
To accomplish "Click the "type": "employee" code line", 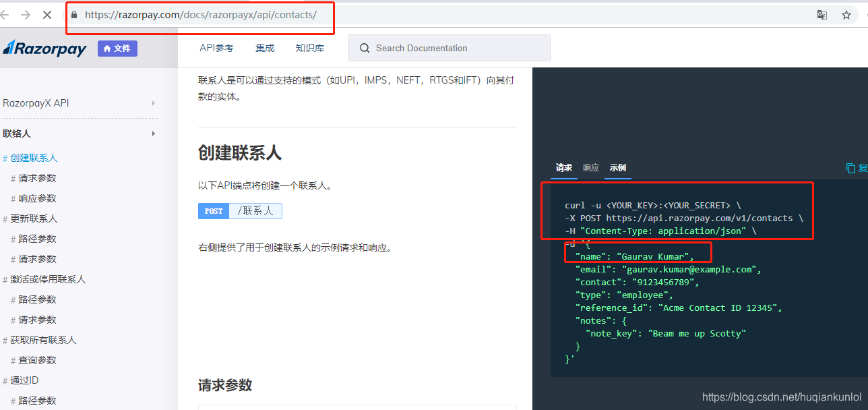I will pyautogui.click(x=624, y=295).
